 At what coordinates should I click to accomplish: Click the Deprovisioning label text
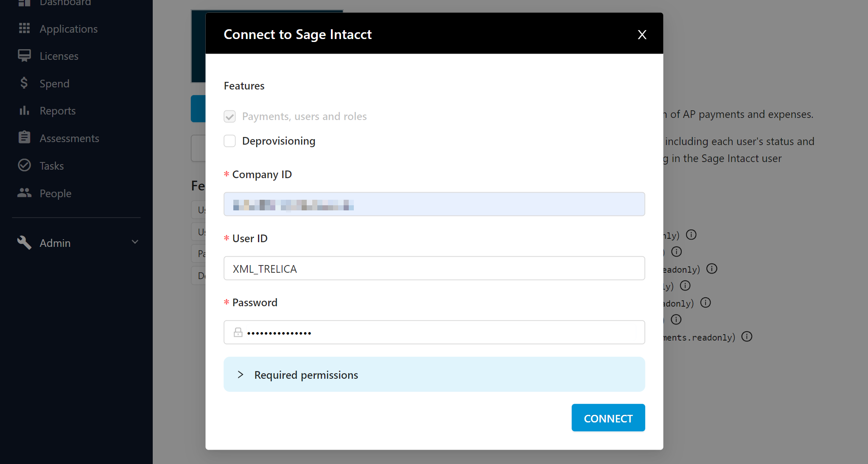click(x=278, y=141)
